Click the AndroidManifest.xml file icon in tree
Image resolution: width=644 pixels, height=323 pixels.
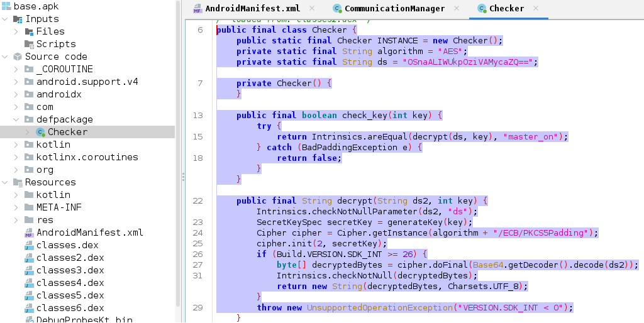coord(30,233)
